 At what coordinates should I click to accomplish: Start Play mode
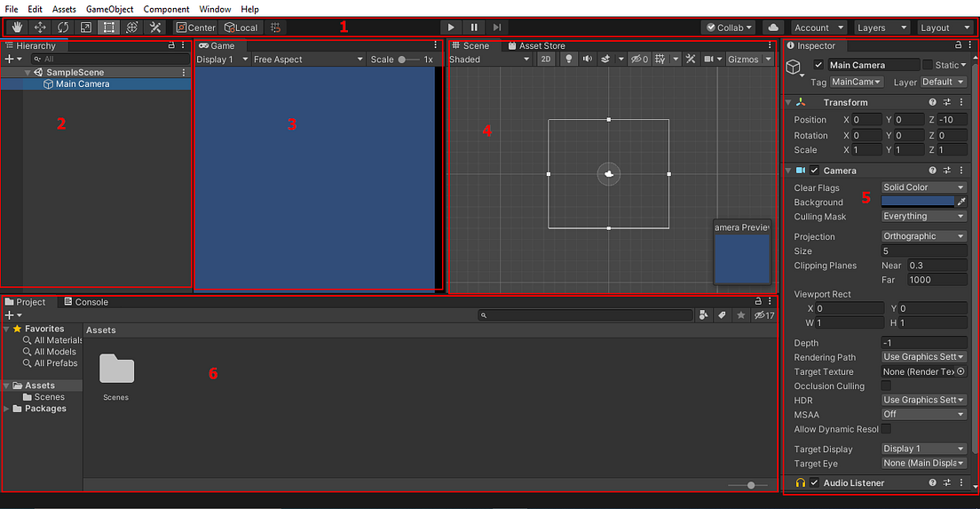click(451, 28)
